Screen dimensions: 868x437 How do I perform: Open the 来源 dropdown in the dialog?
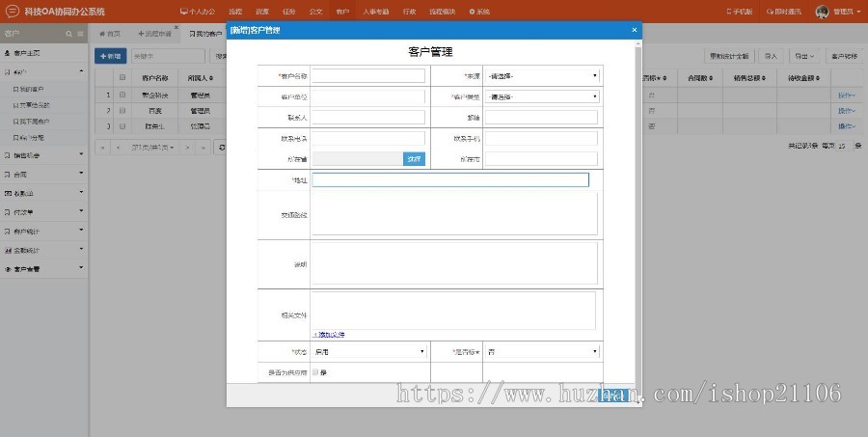click(x=542, y=75)
